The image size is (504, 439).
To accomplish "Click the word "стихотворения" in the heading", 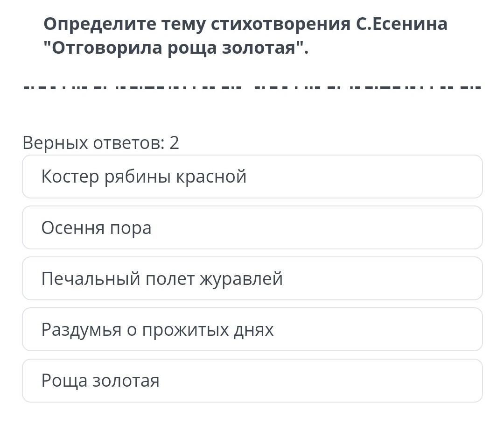I will (x=280, y=24).
